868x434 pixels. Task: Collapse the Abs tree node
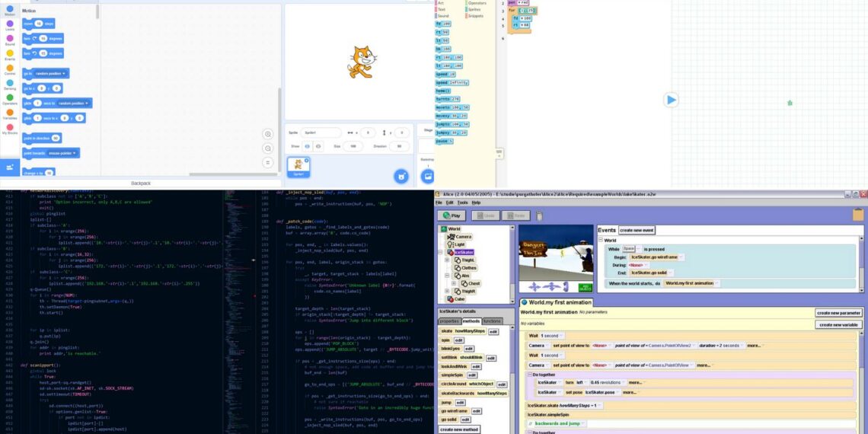coord(447,275)
